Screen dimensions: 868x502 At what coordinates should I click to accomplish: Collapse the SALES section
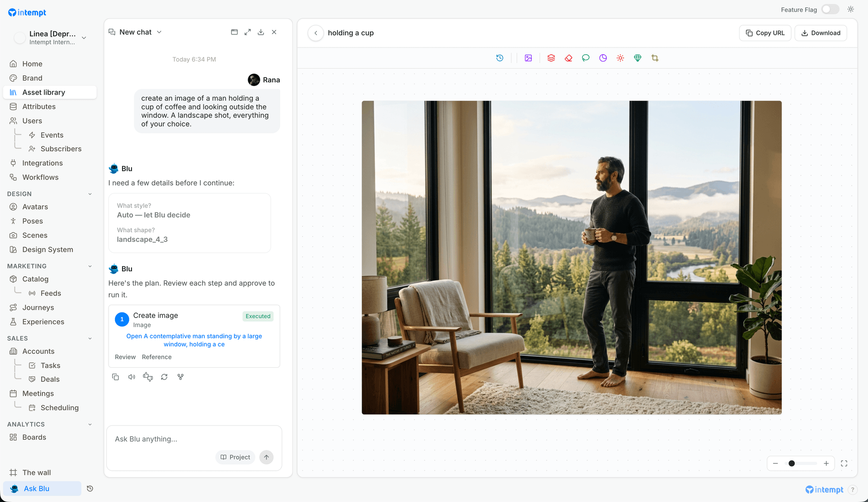90,338
